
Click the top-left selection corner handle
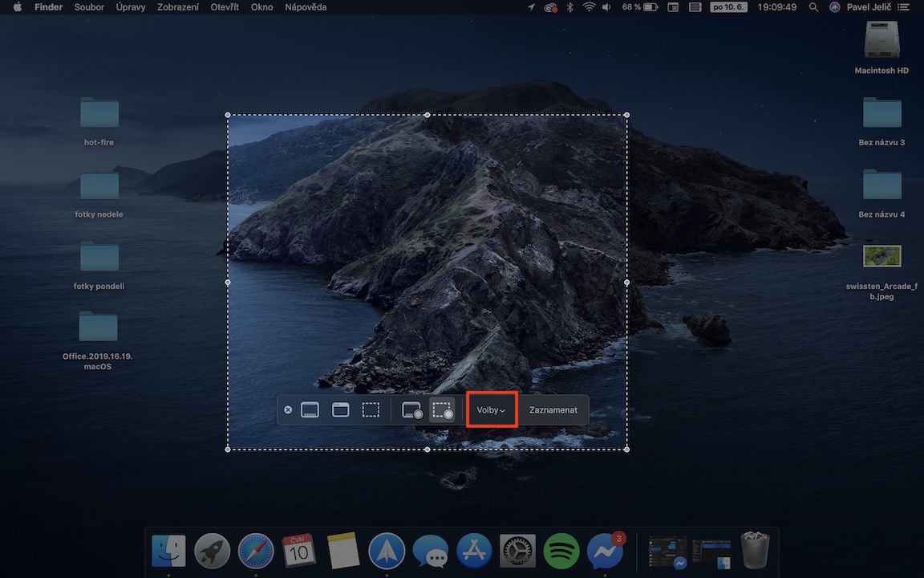click(x=228, y=115)
